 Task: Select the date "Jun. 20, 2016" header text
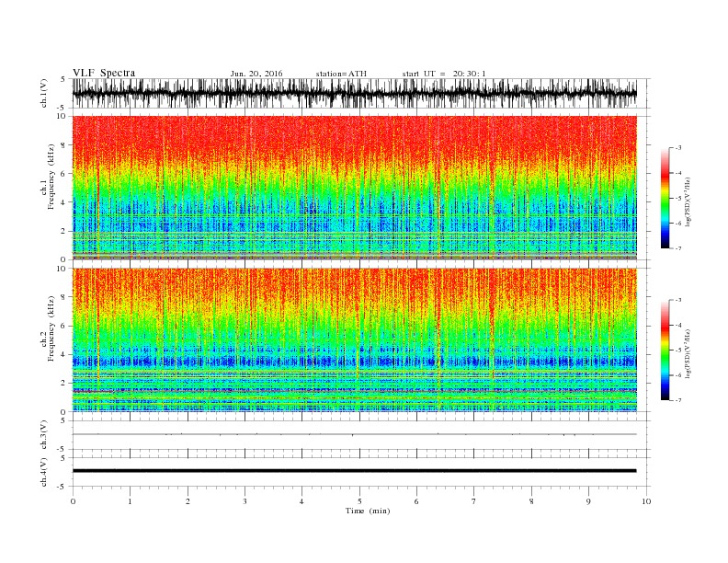[x=256, y=74]
